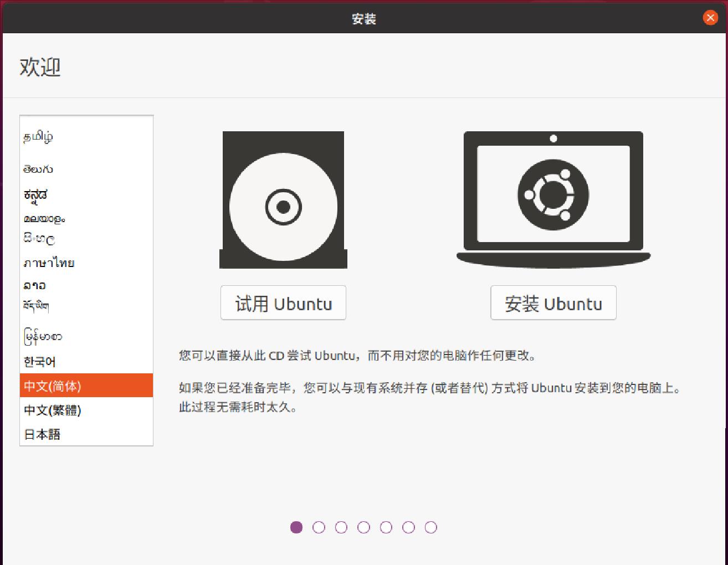Image resolution: width=728 pixels, height=565 pixels.
Task: Select ಕನ್ನಡ in the language list
Action: [86, 195]
